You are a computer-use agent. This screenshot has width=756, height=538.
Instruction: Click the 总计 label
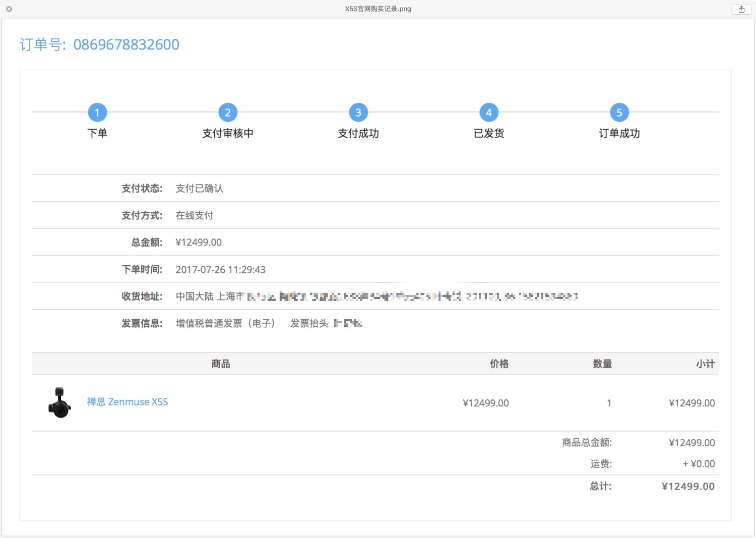(x=601, y=487)
